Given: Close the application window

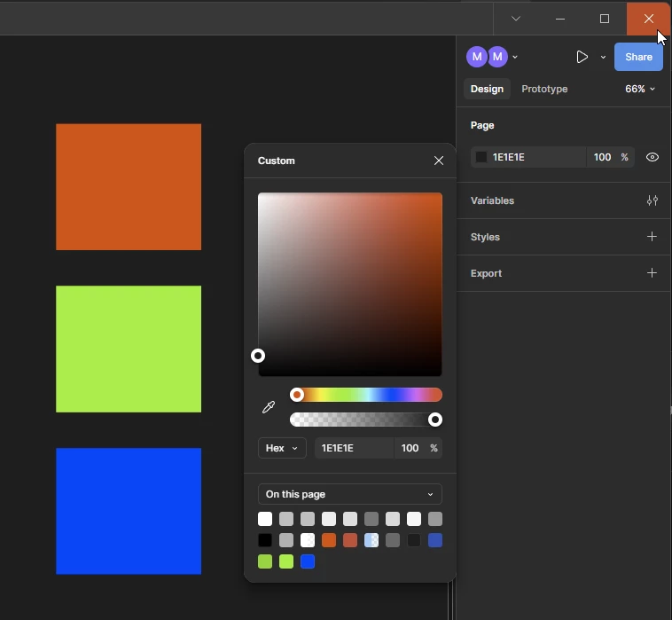Looking at the screenshot, I should tap(648, 19).
